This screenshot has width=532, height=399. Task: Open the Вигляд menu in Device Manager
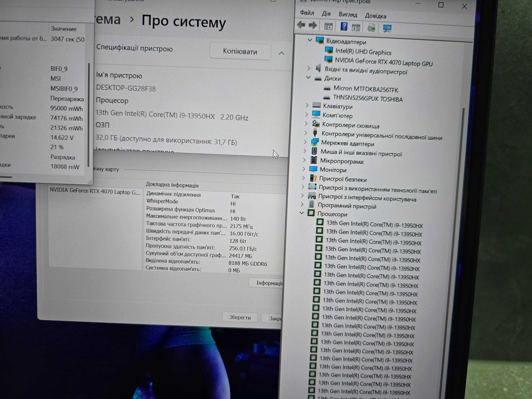[348, 15]
